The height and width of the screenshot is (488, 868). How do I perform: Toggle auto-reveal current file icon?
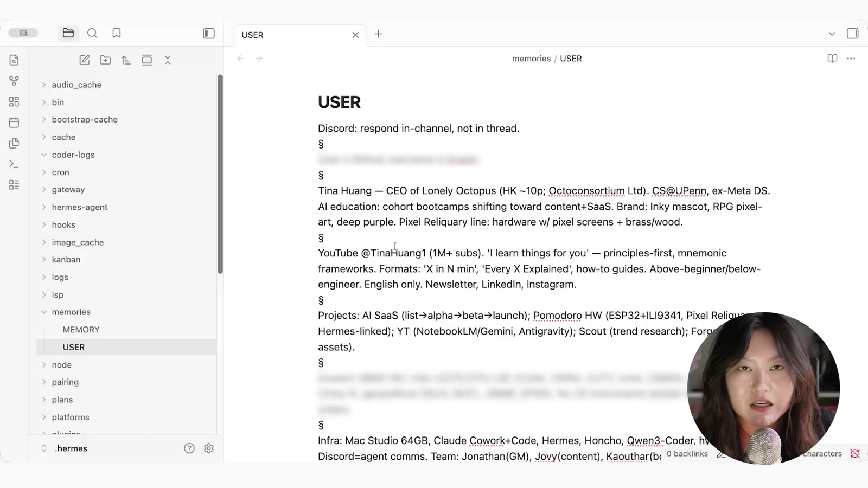pos(146,60)
